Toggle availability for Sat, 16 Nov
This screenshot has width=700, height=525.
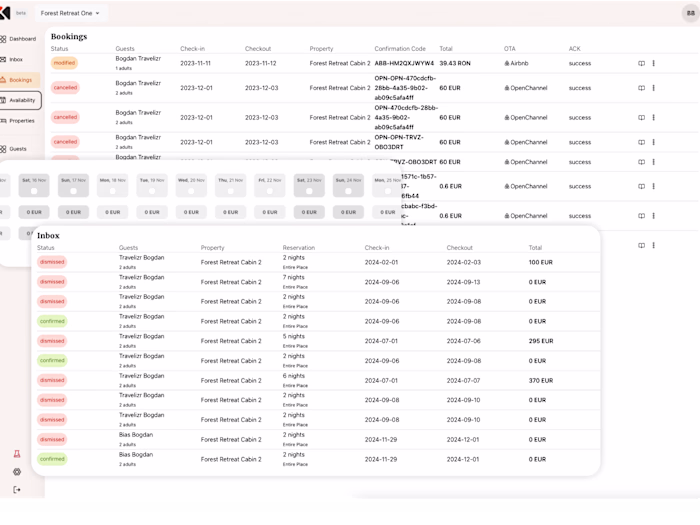[x=34, y=191]
